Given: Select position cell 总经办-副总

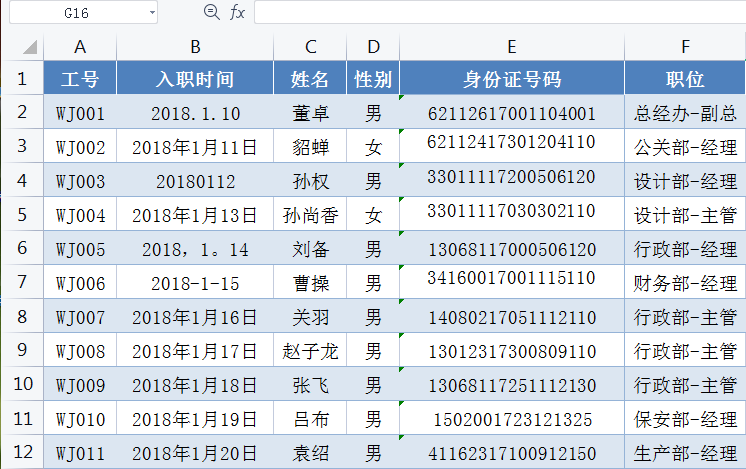Looking at the screenshot, I should [x=685, y=112].
